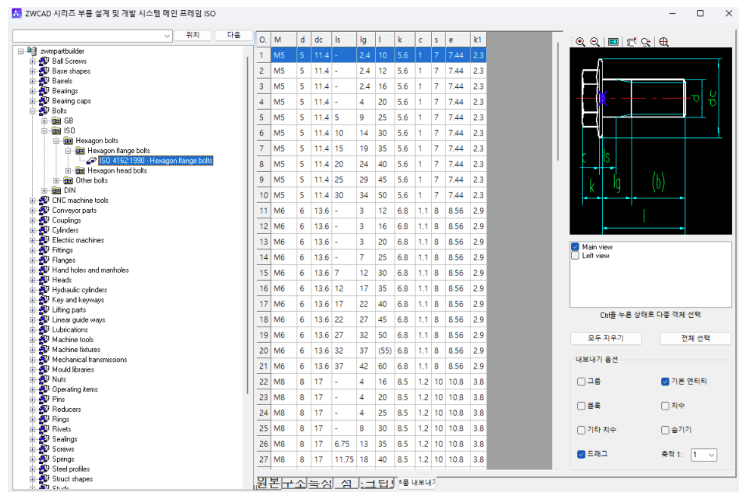Select the Key and keyways tree item
Viewport: 750px width, 500px height.
[x=78, y=300]
